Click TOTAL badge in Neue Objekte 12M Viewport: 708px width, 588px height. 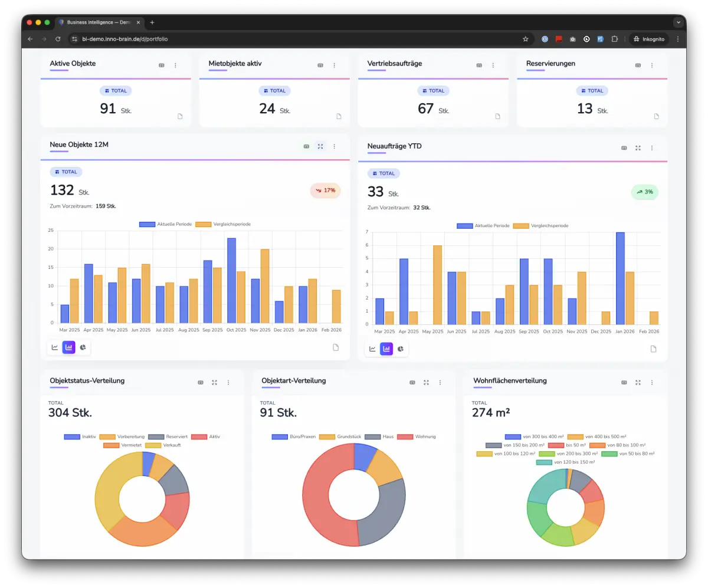tap(66, 172)
